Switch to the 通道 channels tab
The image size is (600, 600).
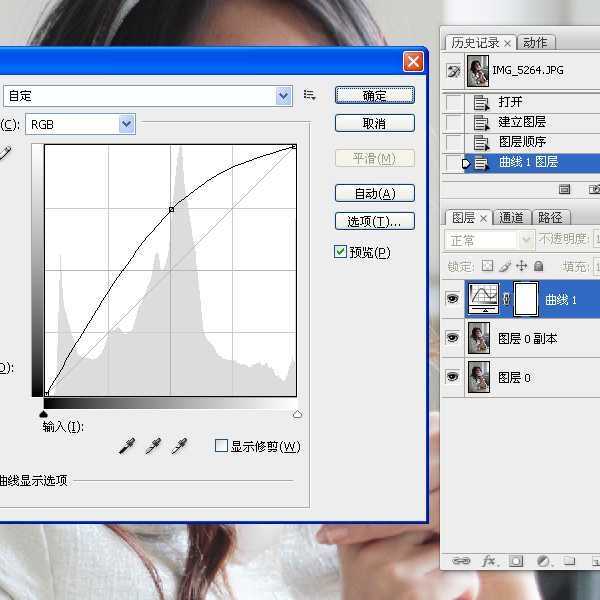(x=512, y=217)
